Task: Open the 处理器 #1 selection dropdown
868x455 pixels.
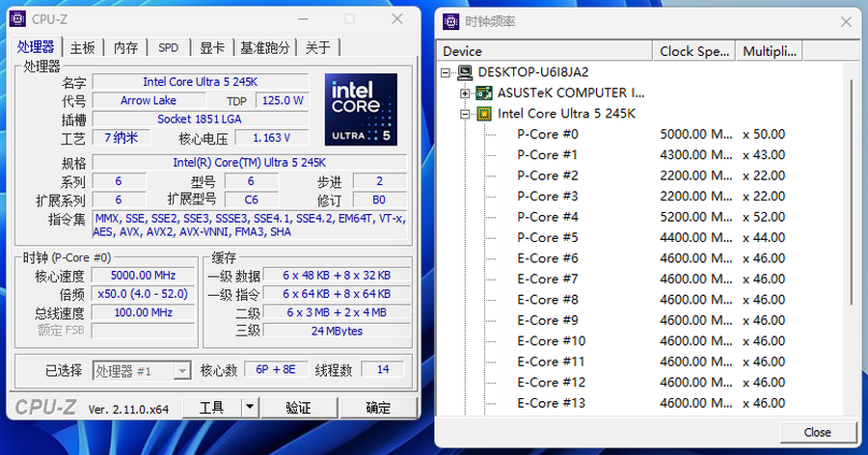Action: [x=181, y=370]
